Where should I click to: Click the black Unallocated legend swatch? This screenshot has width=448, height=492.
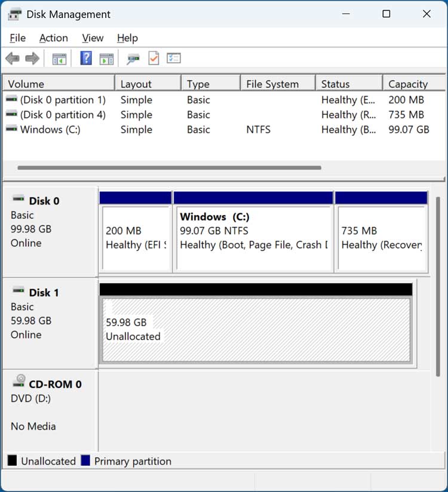click(12, 461)
